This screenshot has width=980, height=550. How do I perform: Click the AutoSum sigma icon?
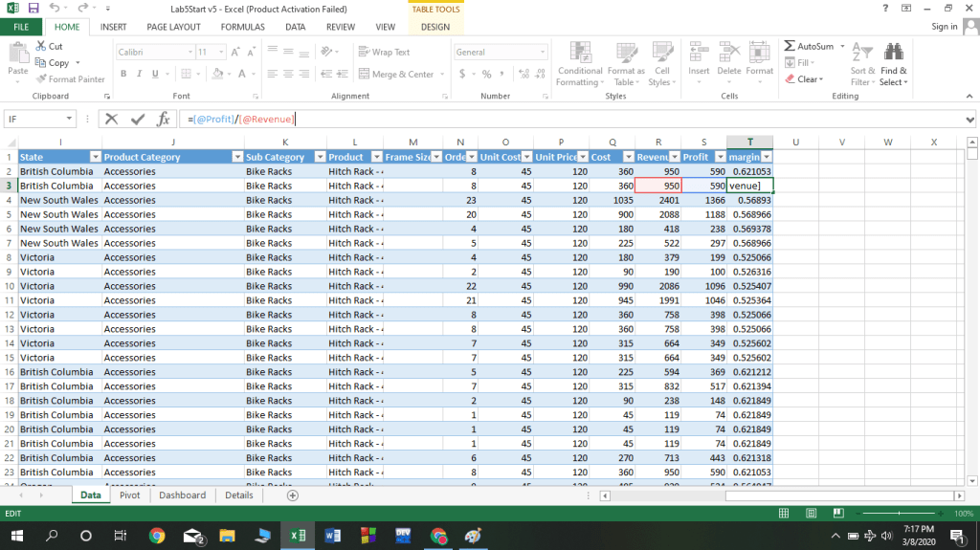tap(790, 46)
